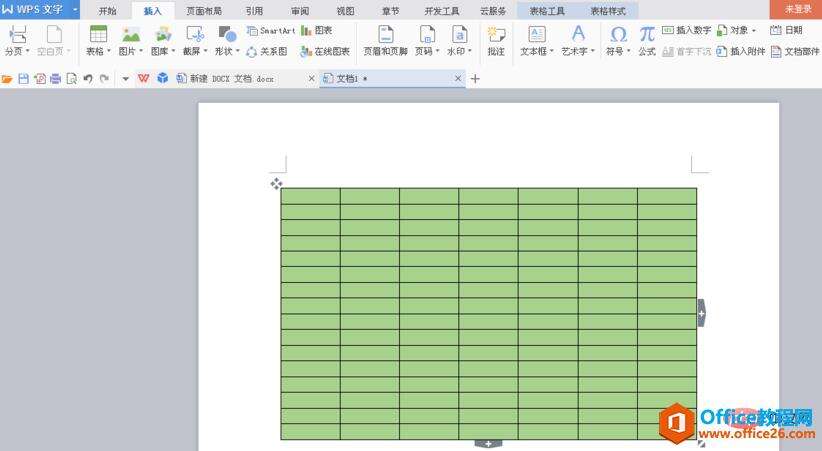Viewport: 822px width, 451px height.
Task: Insert a SmartArt graphic
Action: [x=271, y=30]
